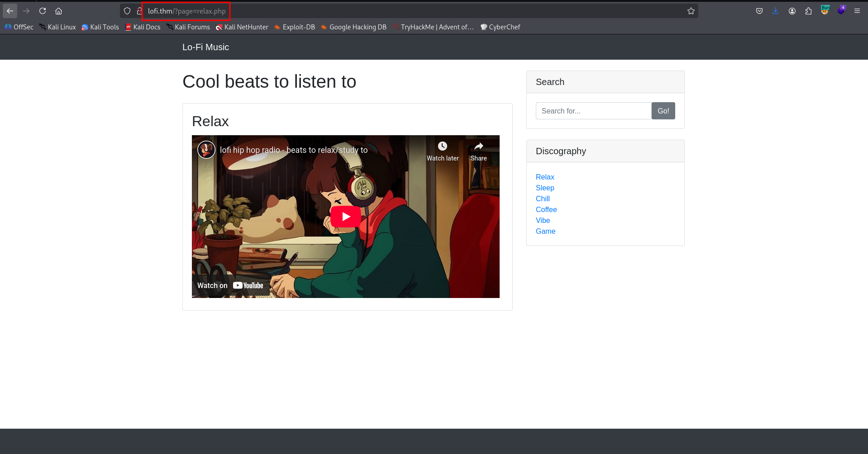868x454 pixels.
Task: Open the Exploit-DB bookmark
Action: pyautogui.click(x=294, y=27)
